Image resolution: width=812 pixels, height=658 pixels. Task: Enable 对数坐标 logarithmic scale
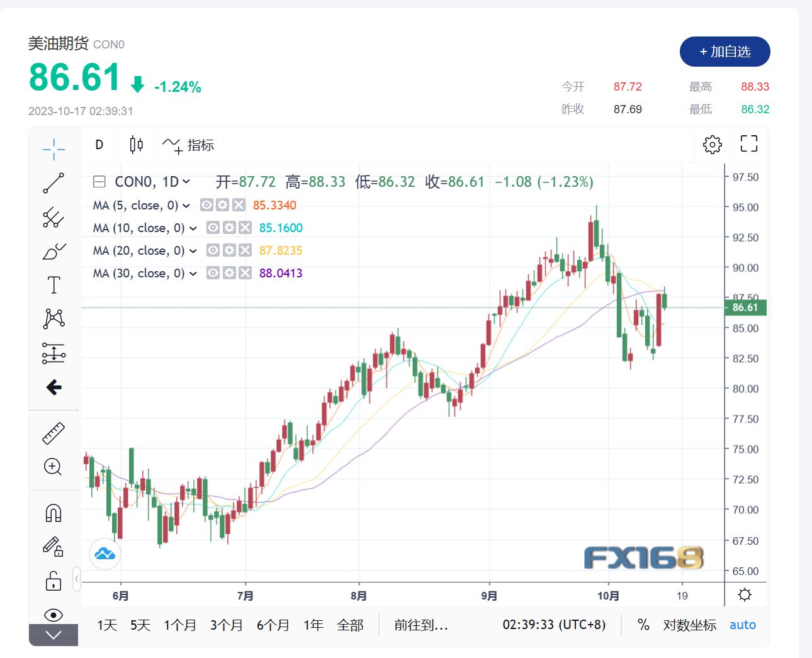coord(689,625)
